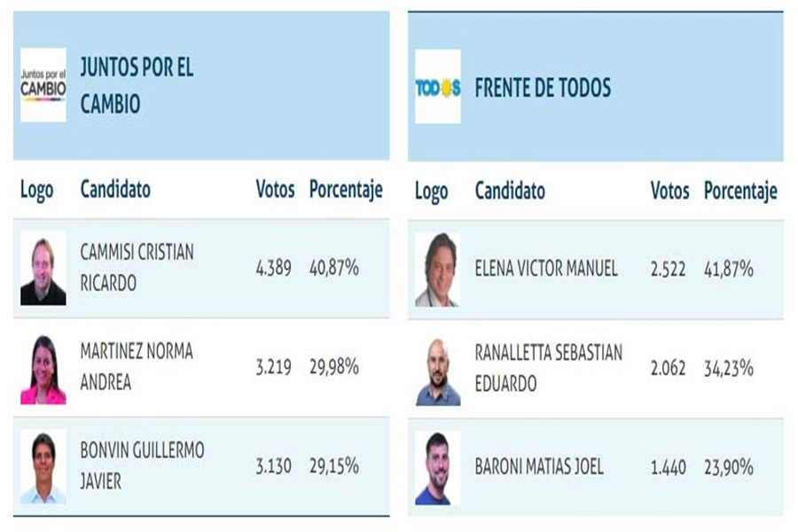Click the 4.389 vote count
Image resolution: width=798 pixels, height=532 pixels.
(x=273, y=268)
